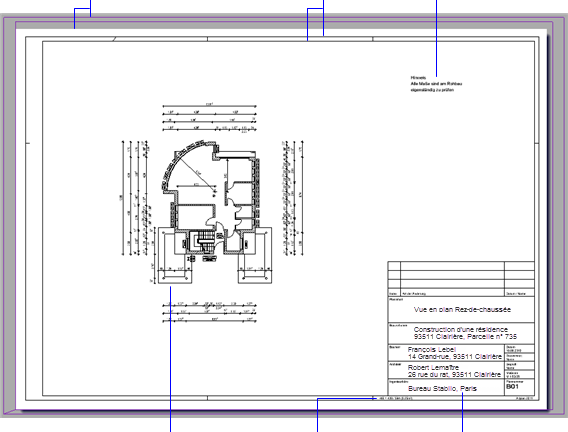Screen dimensions: 568x432
Task: Select the 'Bureau Stabilo, Paris' text
Action: (442, 389)
